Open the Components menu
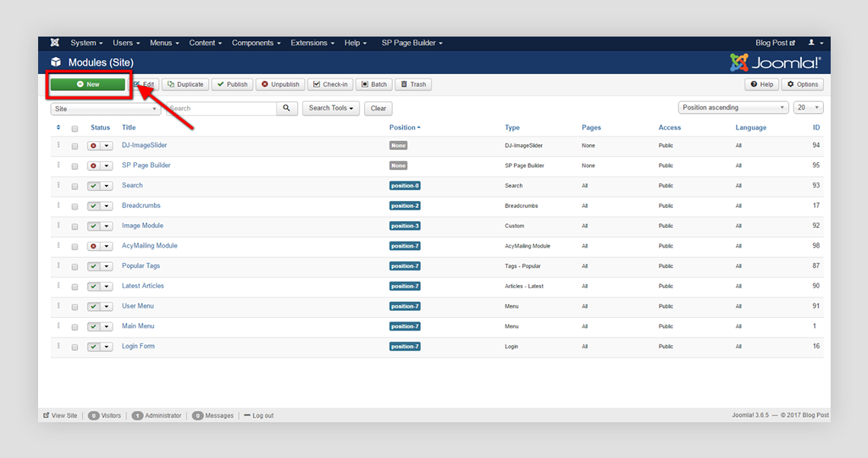 tap(256, 43)
